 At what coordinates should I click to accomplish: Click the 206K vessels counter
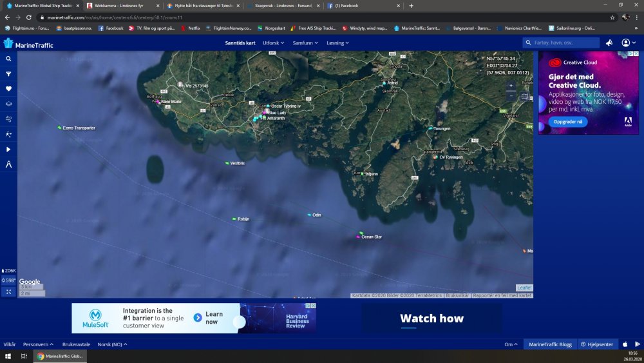[8, 271]
